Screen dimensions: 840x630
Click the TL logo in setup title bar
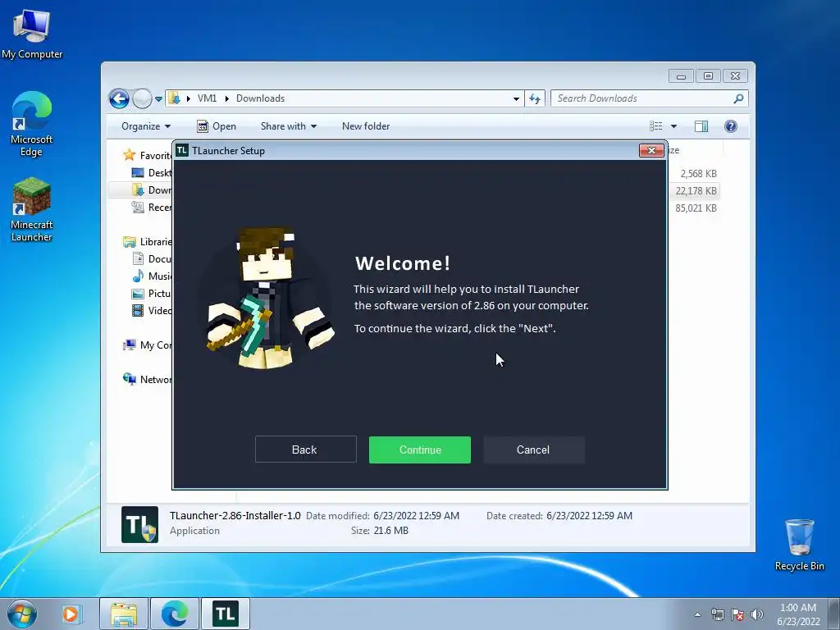(182, 151)
